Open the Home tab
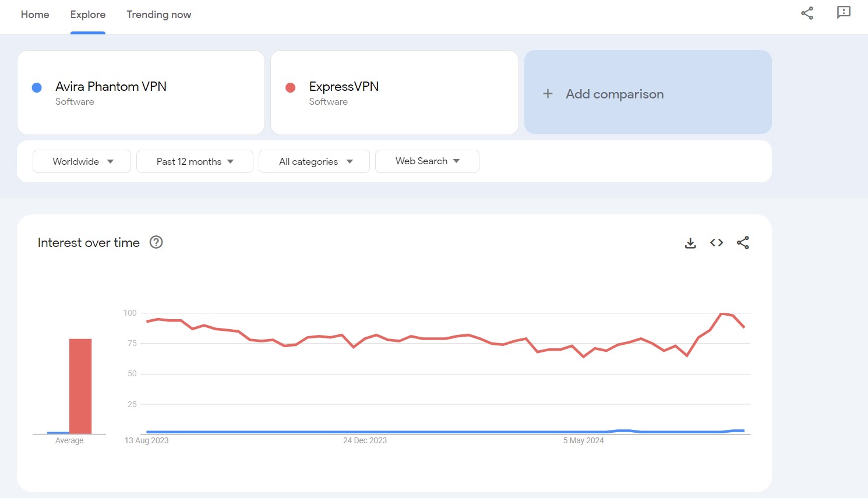Screen dimensions: 868x498 pyautogui.click(x=35, y=15)
